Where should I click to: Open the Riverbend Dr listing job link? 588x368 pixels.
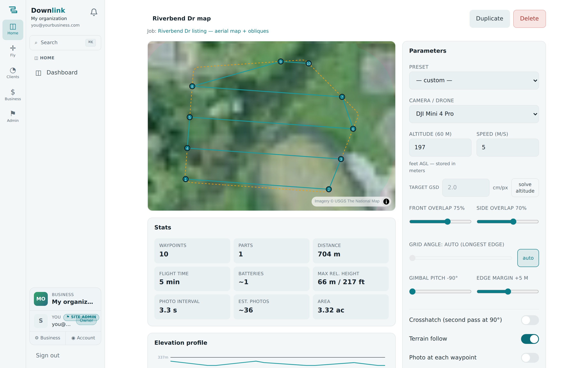coord(213,31)
